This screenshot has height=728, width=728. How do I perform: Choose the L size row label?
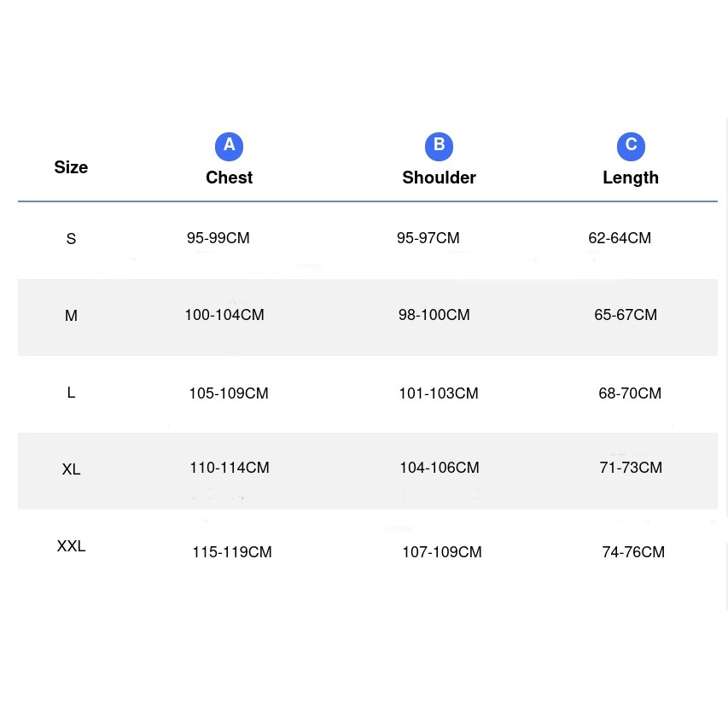click(71, 393)
